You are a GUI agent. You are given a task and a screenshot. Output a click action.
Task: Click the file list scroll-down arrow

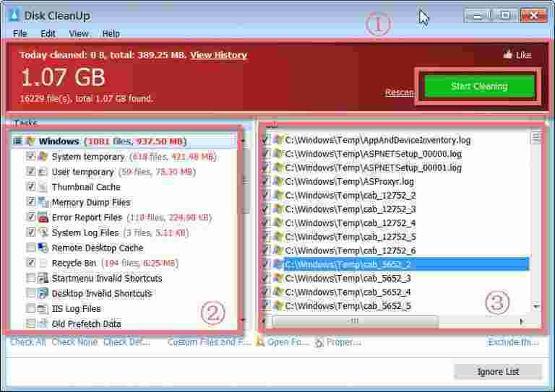pyautogui.click(x=536, y=306)
